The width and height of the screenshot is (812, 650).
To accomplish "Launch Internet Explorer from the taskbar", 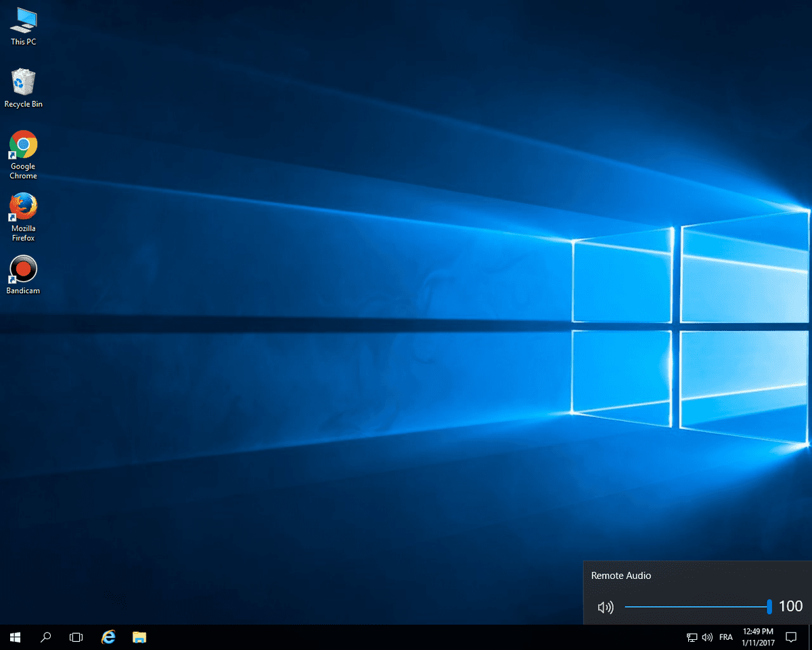I will [x=108, y=637].
